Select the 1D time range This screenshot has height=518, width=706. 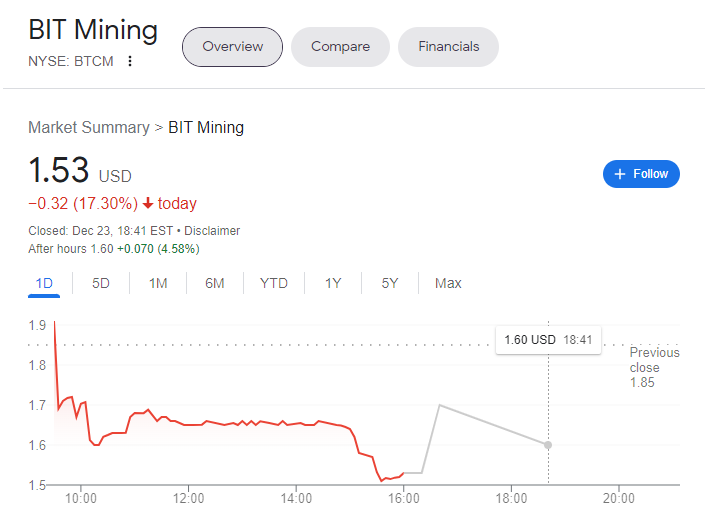tap(44, 283)
